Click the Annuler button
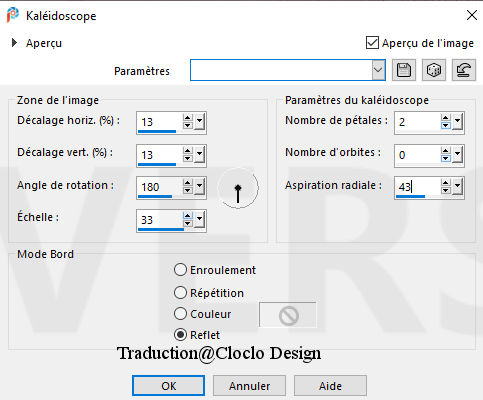Screen dimensions: 483x400 tap(249, 386)
